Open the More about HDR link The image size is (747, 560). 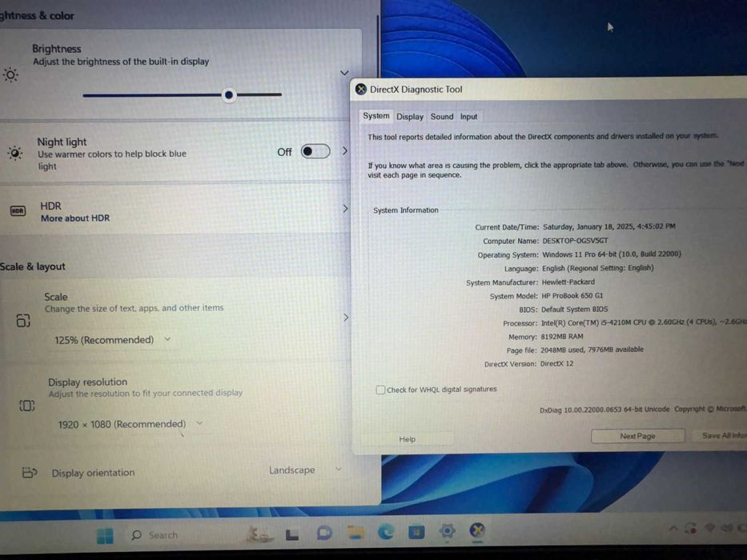(75, 218)
